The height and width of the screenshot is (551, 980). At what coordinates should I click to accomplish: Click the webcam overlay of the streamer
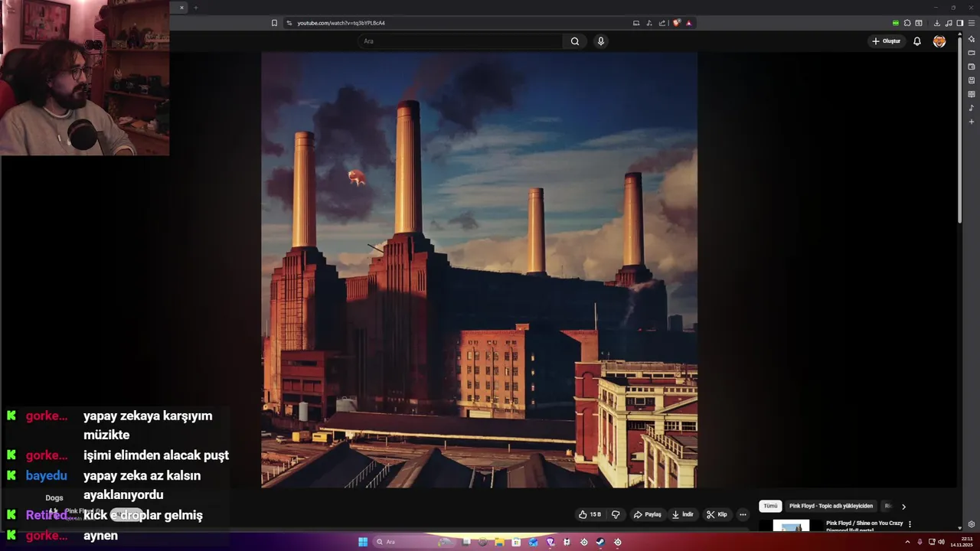[x=84, y=78]
